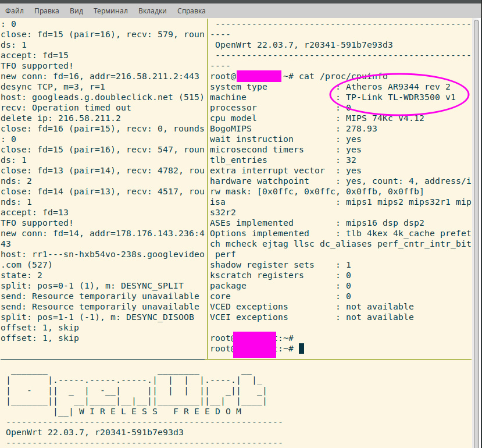Click the googleads.g.doubleclick.net host line
The image size is (482, 448).
(100, 97)
